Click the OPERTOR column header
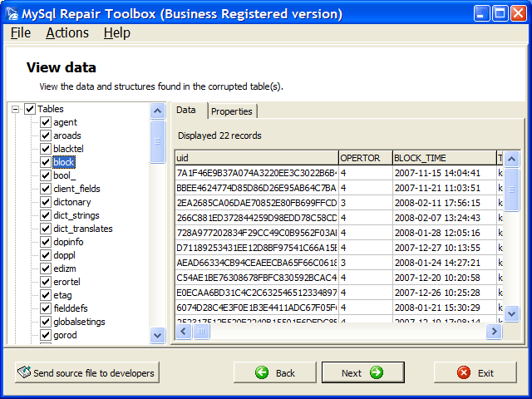Viewport: 532px width, 399px height. pyautogui.click(x=366, y=158)
